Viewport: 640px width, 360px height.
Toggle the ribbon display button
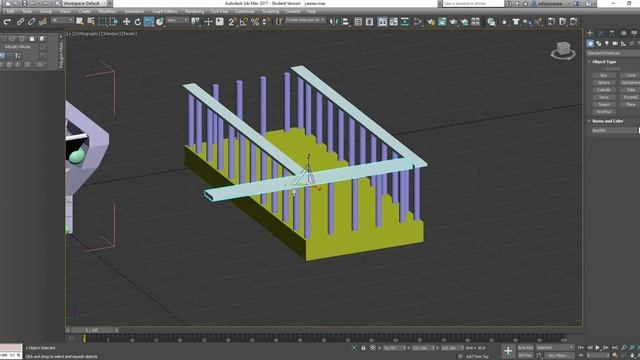382,22
